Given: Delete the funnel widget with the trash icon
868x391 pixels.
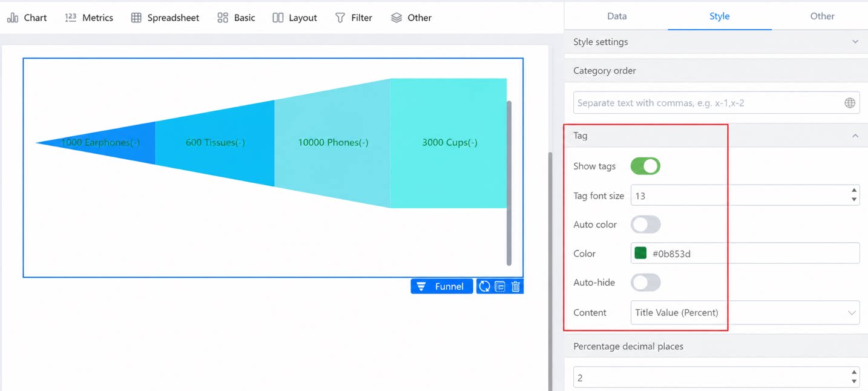Looking at the screenshot, I should (x=516, y=286).
